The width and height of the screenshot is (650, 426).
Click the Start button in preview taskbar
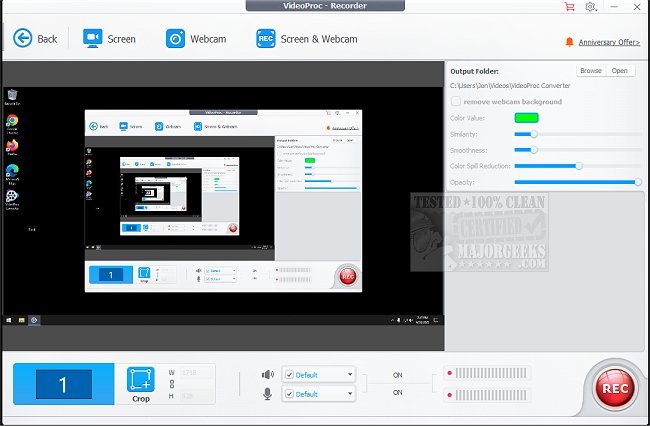9,320
